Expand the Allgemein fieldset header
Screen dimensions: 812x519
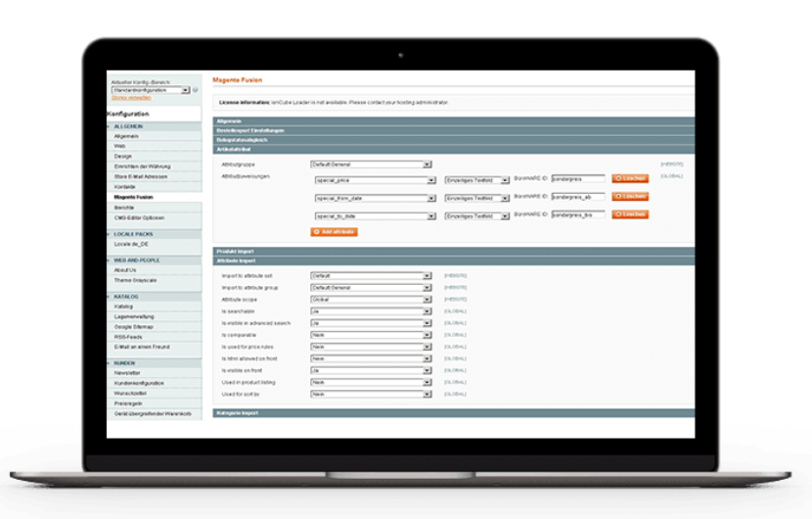454,121
